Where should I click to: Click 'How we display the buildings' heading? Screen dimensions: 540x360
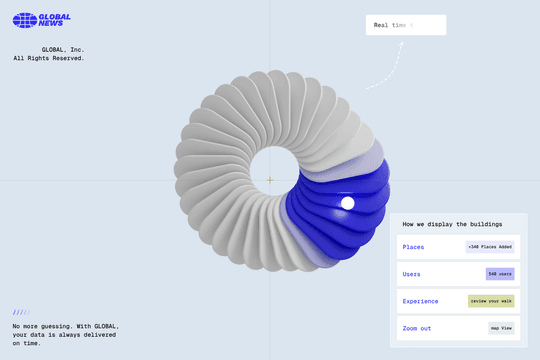click(452, 224)
